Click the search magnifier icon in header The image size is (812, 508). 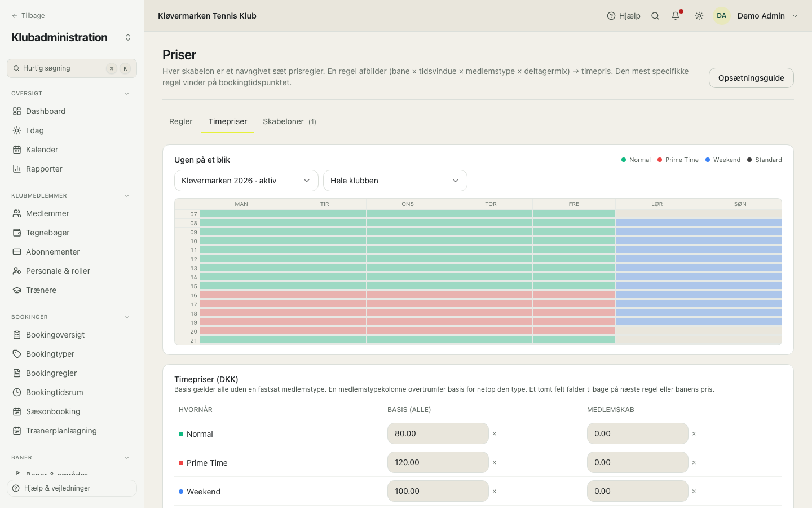[x=655, y=16]
